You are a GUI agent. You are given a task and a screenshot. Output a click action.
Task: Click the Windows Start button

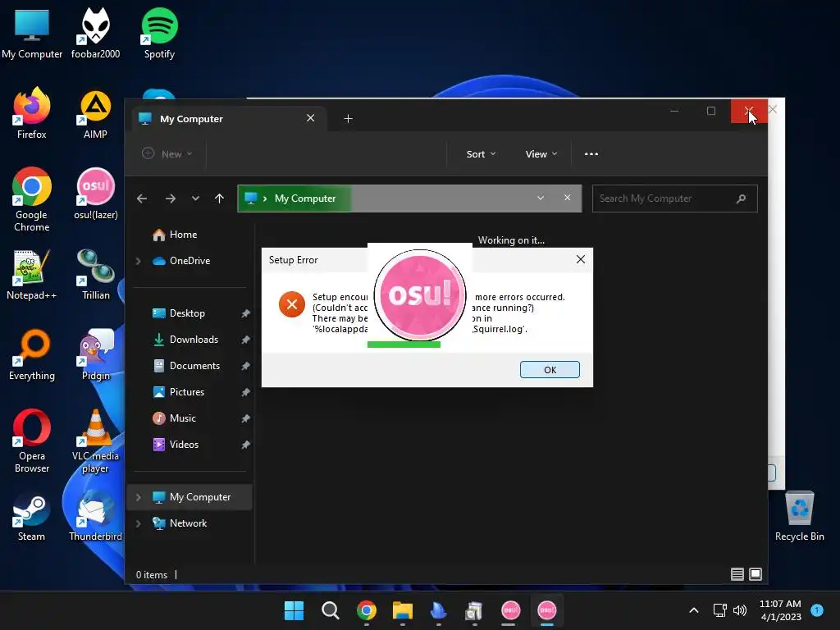click(294, 610)
